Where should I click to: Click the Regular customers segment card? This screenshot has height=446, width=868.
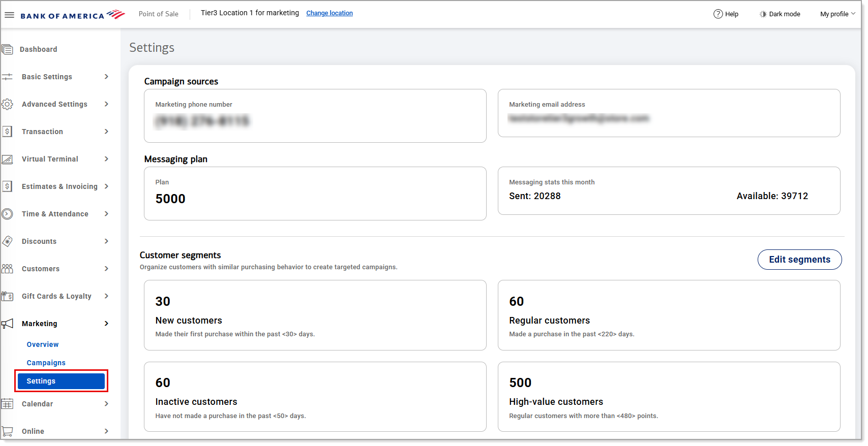tap(669, 315)
